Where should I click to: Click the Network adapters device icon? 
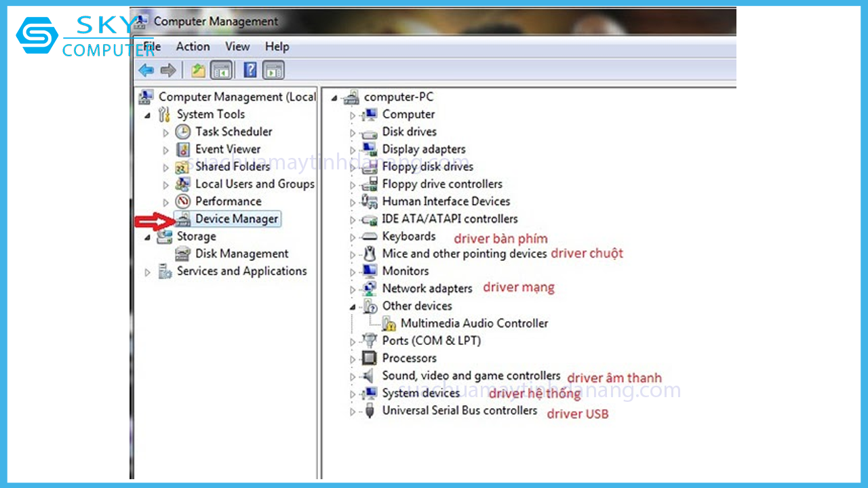pos(370,289)
